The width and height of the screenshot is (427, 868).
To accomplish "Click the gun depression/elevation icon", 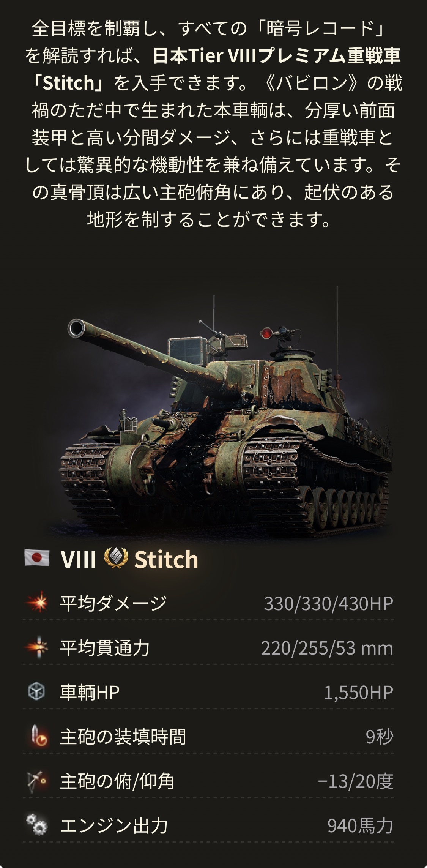I will [x=37, y=781].
